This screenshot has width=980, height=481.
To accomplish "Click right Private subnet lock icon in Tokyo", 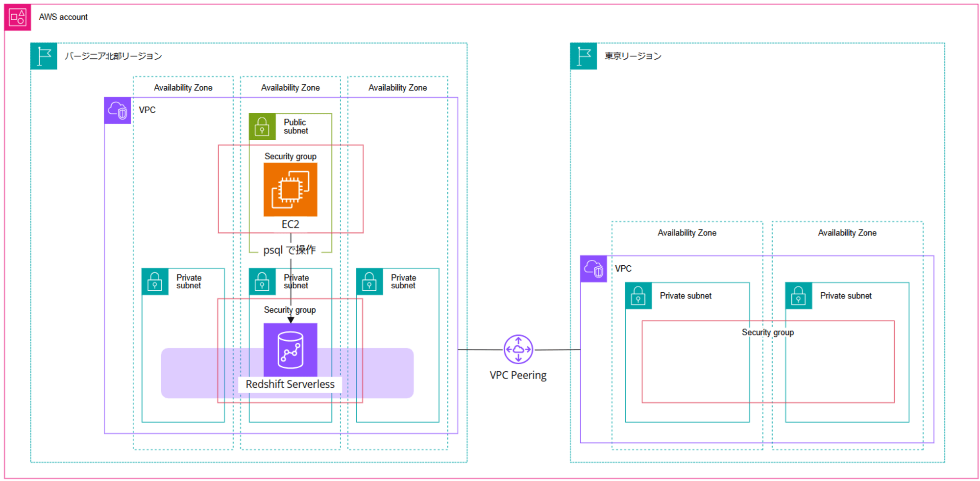I will click(x=799, y=296).
